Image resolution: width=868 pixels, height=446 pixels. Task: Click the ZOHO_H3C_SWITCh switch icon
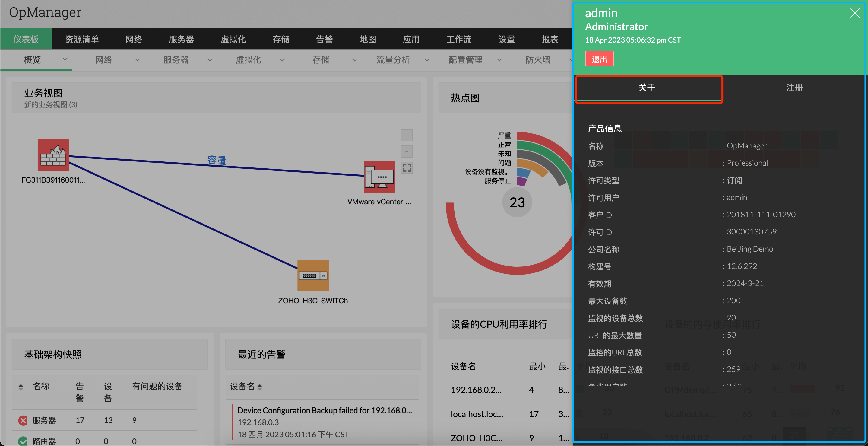(x=313, y=276)
